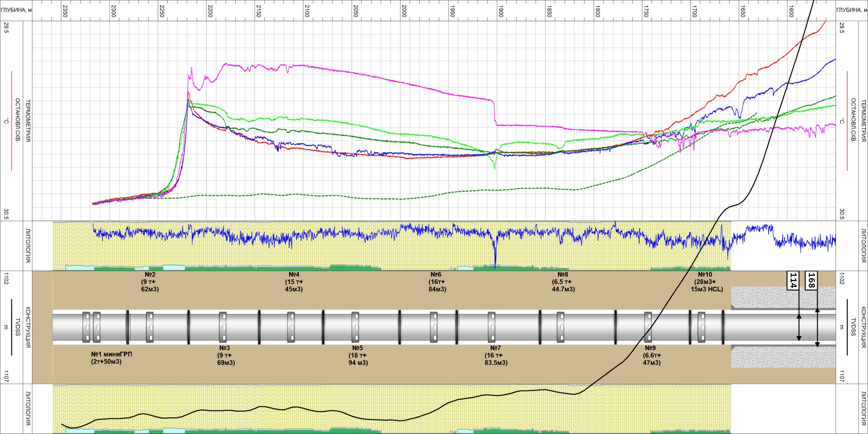Select the №10 (28м3+ 15м3 HCL) label
Viewport: 868px width, 434px height.
(x=707, y=282)
